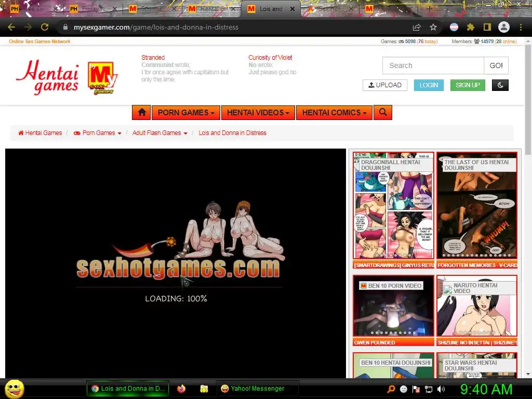Click the orange magnifier search button in navbar
Viewport: 532px width, 399px height.
point(383,112)
